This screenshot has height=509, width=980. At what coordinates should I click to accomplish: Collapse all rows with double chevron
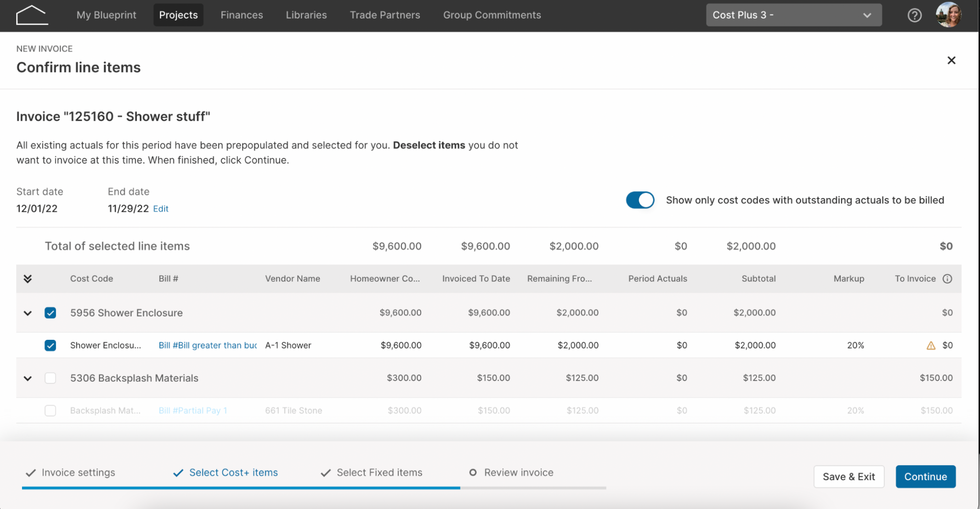pyautogui.click(x=28, y=279)
